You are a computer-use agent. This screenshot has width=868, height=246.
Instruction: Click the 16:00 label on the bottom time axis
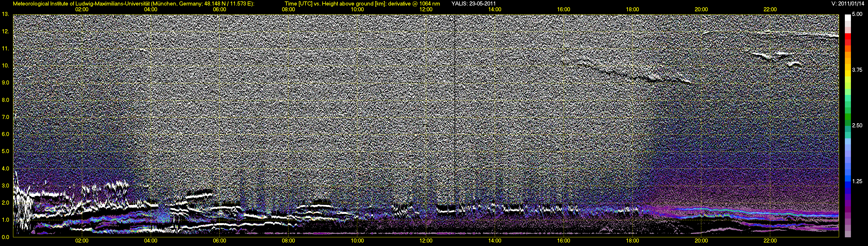pyautogui.click(x=564, y=241)
